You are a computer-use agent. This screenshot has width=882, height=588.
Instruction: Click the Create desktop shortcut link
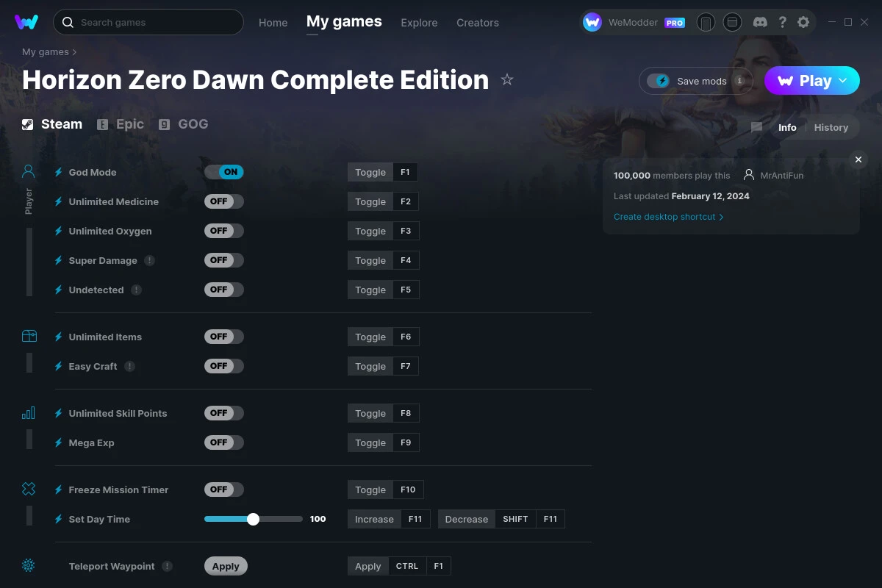(665, 217)
